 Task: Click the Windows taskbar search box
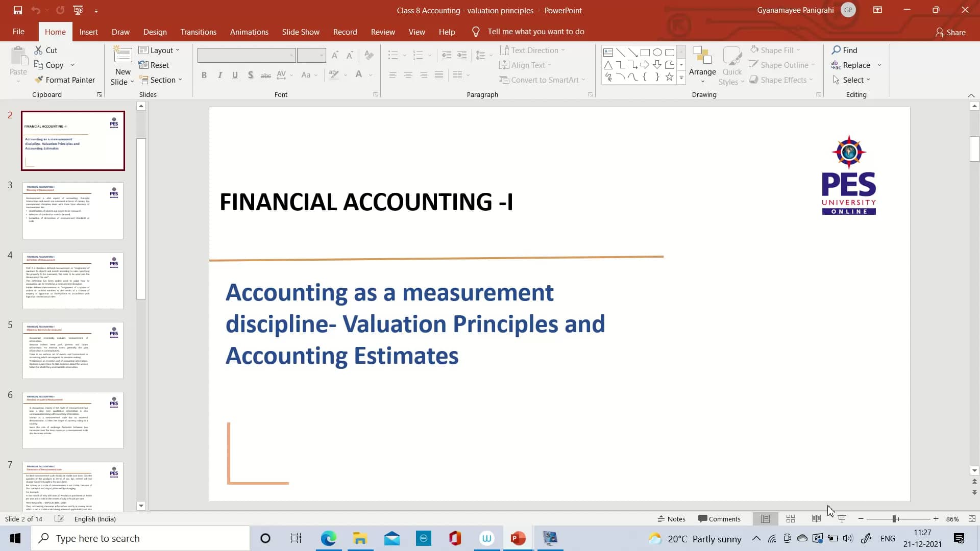140,538
